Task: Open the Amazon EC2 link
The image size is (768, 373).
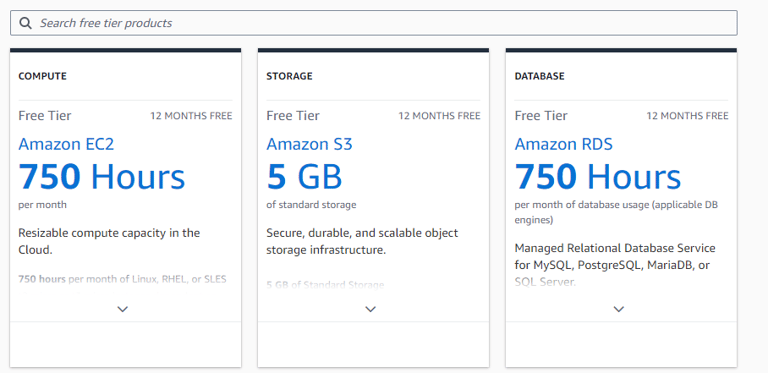Action: [66, 144]
